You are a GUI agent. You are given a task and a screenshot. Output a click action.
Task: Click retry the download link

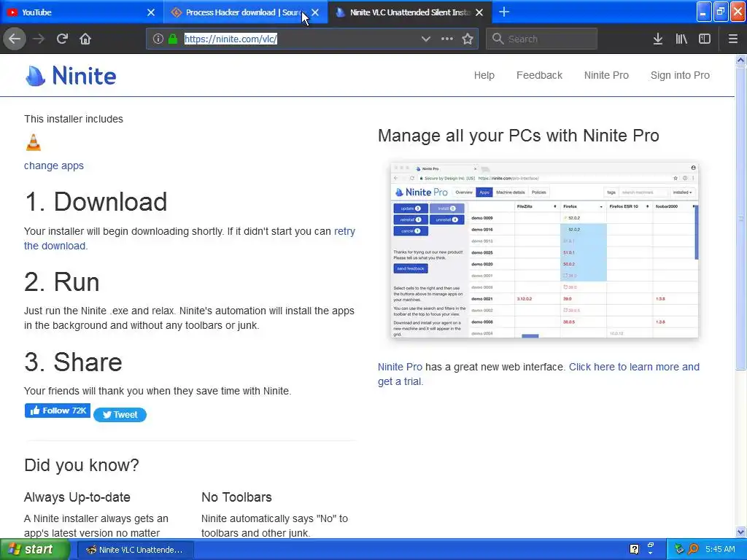pos(344,231)
